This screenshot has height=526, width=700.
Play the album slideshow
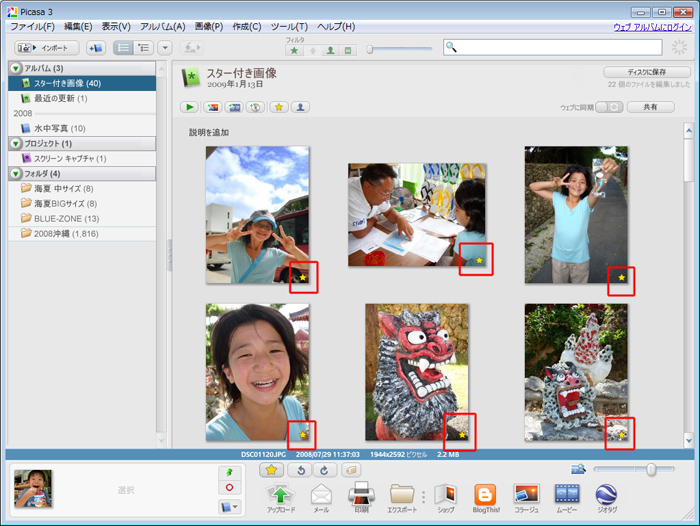(x=189, y=107)
